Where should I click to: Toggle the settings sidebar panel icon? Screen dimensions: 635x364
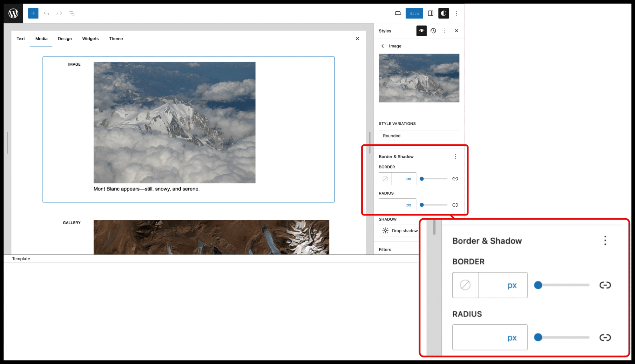431,13
